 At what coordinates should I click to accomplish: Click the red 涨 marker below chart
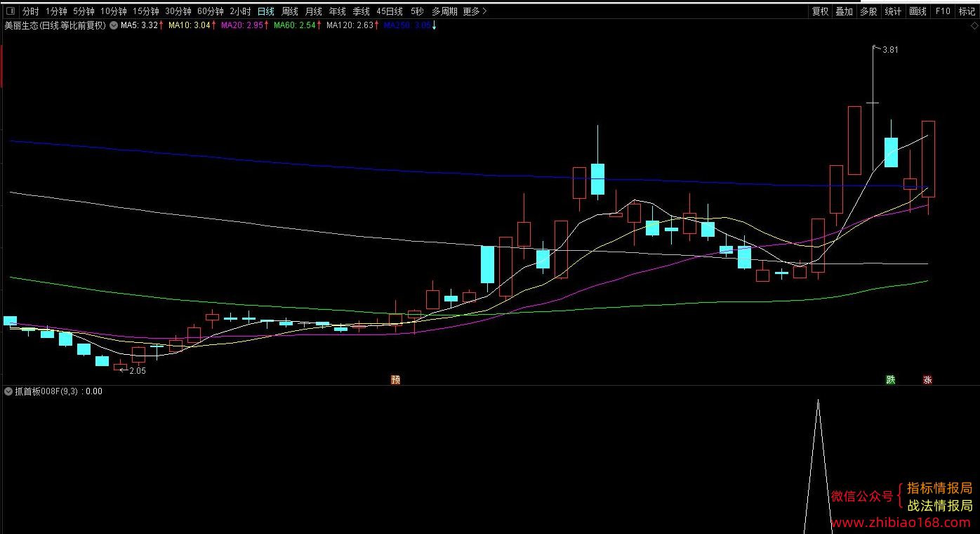coord(928,380)
